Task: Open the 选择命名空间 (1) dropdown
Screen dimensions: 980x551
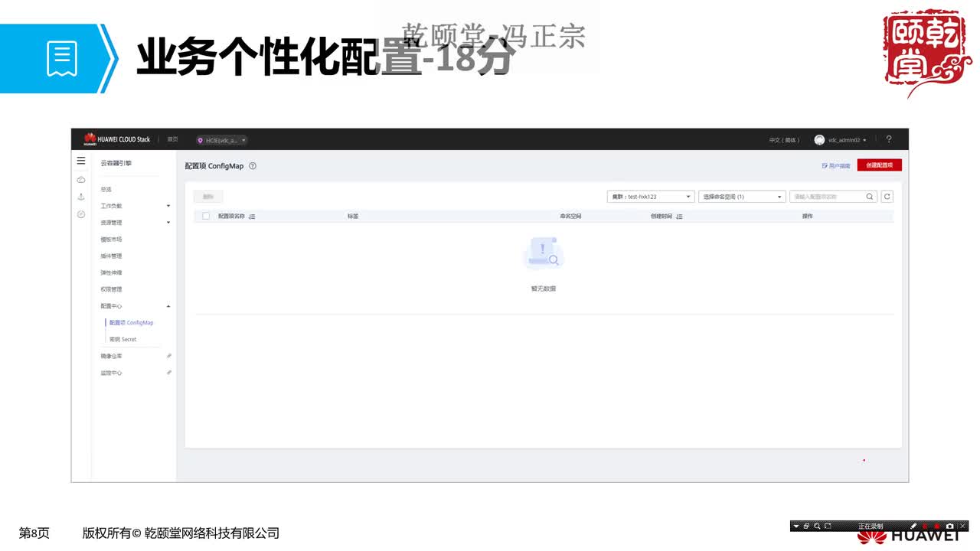Action: click(743, 197)
